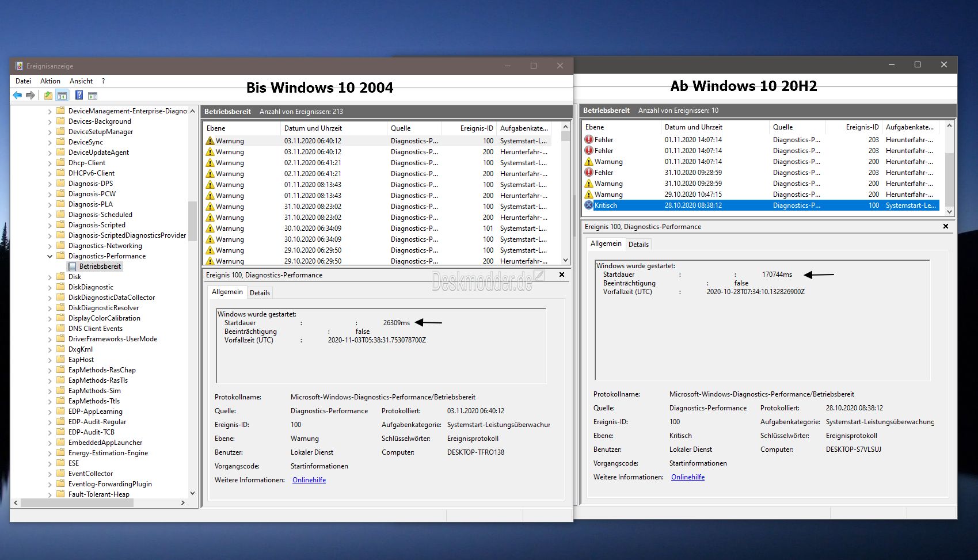The image size is (978, 560).
Task: Sort right list by Quelle column header
Action: 797,127
